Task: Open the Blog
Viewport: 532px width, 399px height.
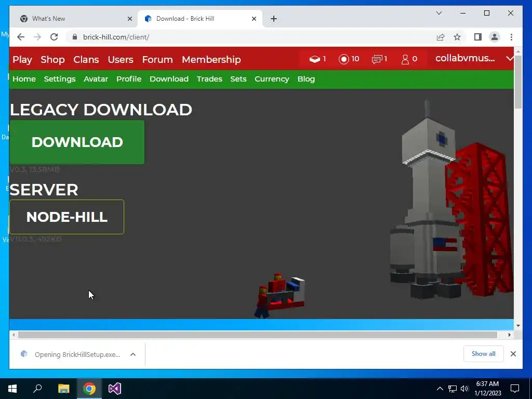Action: (x=306, y=79)
